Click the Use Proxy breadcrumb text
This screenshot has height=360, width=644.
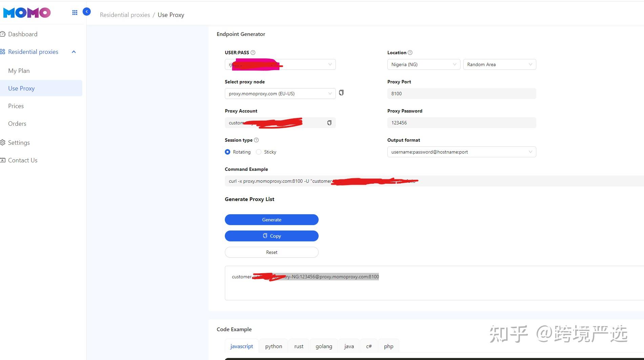(x=171, y=15)
